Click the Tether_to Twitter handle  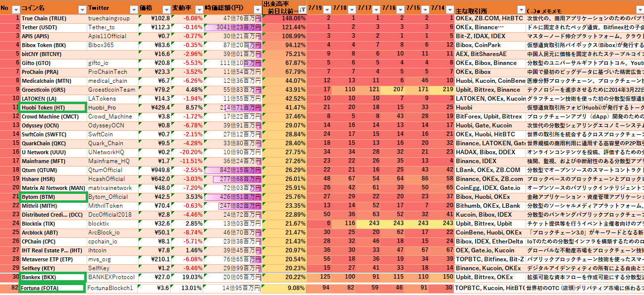pos(101,27)
